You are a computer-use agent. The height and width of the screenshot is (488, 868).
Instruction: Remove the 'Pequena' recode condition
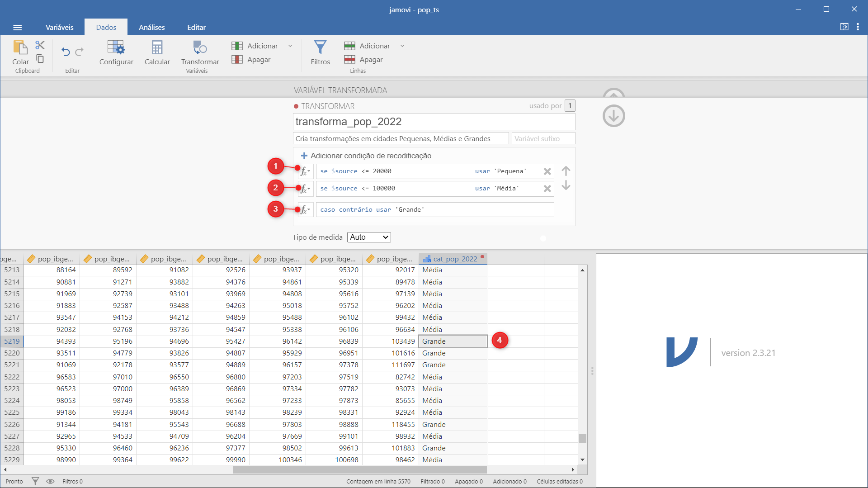547,171
